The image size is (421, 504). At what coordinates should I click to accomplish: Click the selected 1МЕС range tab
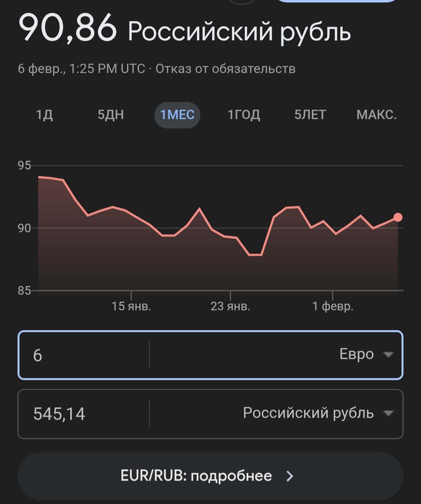pos(177,115)
